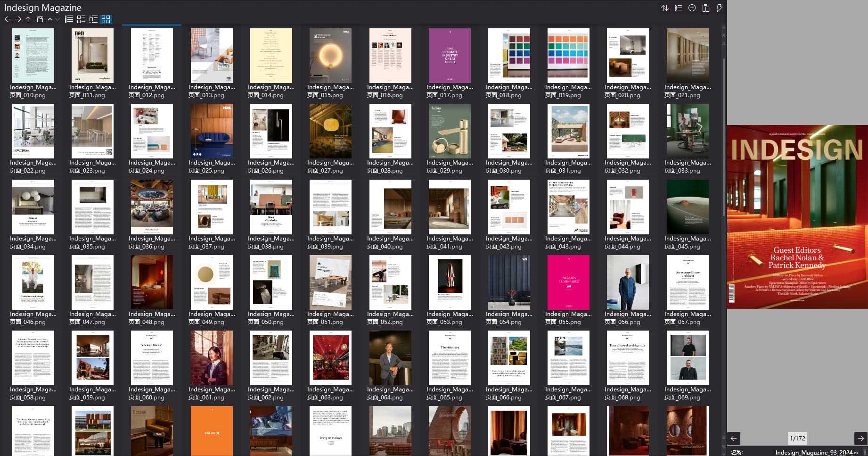Click the greyed down chevron in toolbar
The height and width of the screenshot is (456, 868).
pos(57,19)
